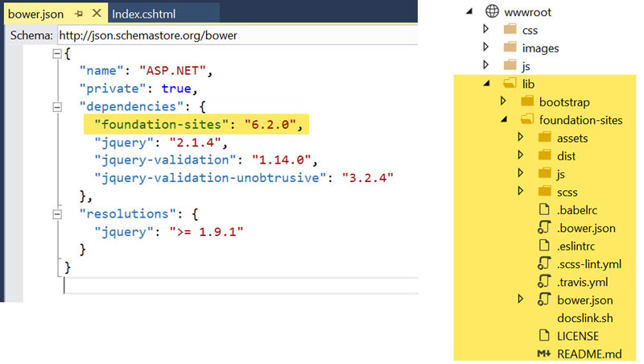Image resolution: width=644 pixels, height=364 pixels.
Task: Select the LICENSE file
Action: (x=578, y=337)
